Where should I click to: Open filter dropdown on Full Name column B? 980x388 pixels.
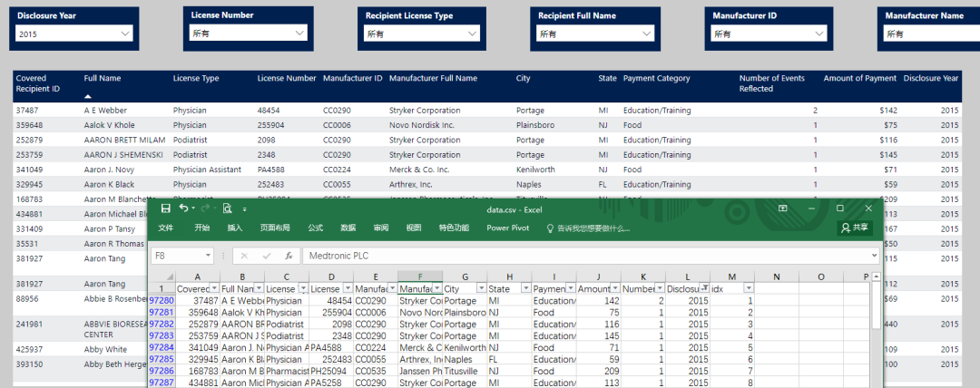pos(260,288)
